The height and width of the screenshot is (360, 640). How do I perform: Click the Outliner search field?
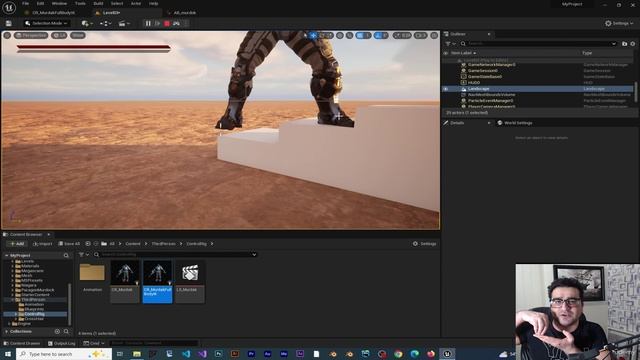pyautogui.click(x=538, y=43)
